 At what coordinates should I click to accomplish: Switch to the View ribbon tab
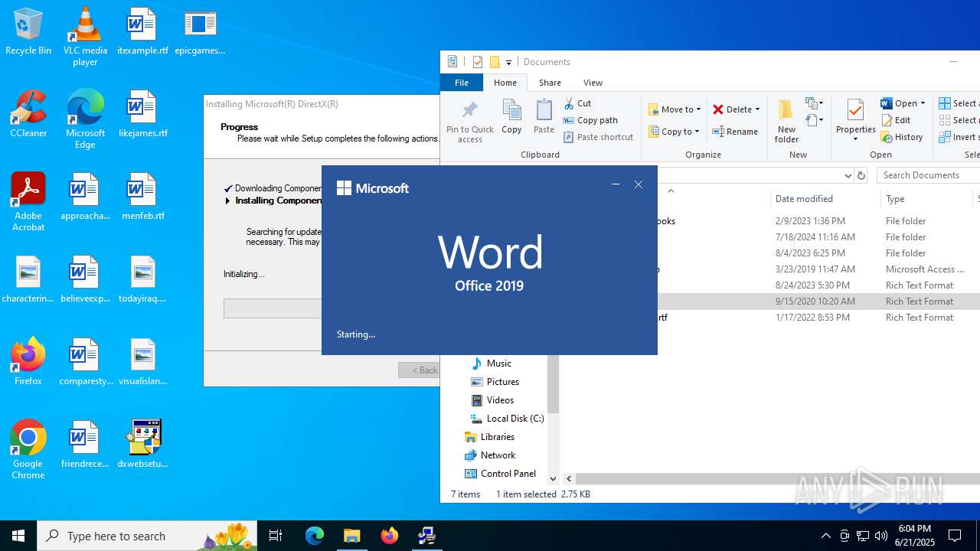pos(593,83)
